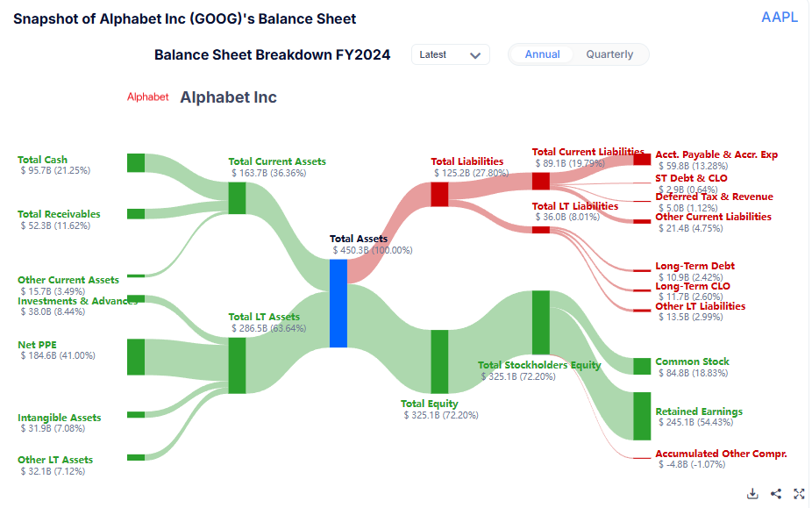Click the Deferred Tax & Revenue label
This screenshot has height=508, width=812.
[714, 197]
